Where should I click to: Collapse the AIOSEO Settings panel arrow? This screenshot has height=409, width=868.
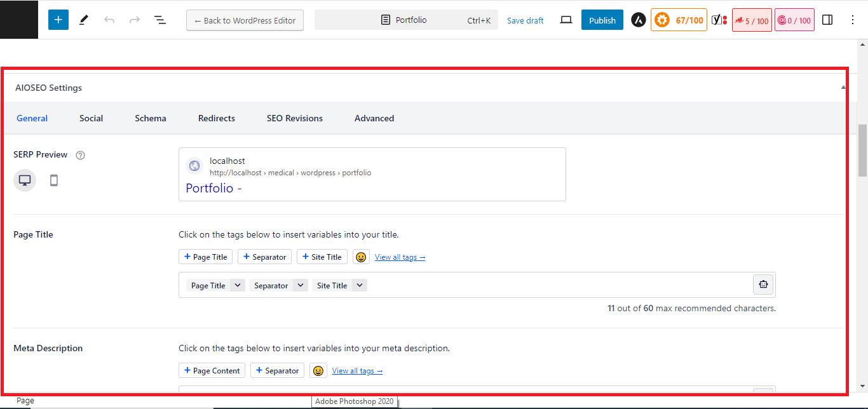(x=843, y=88)
